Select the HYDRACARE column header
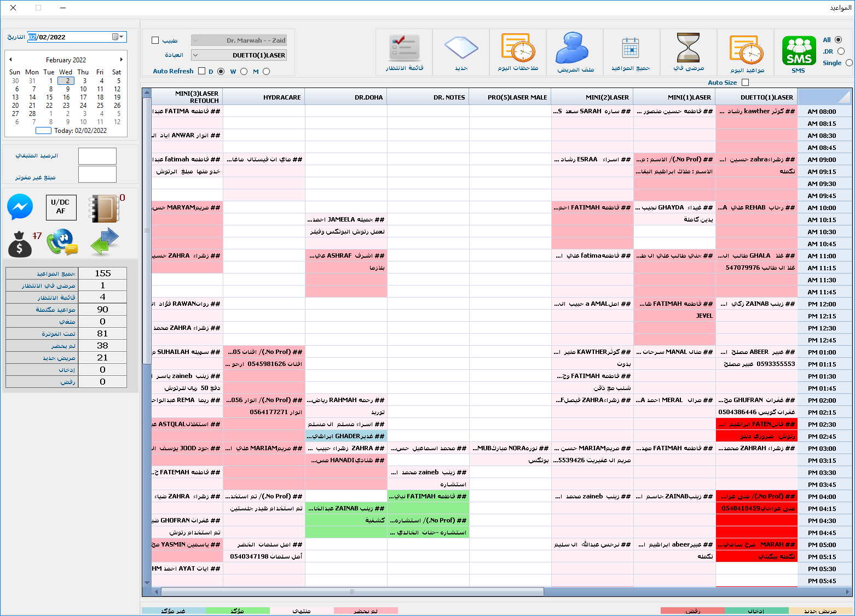Screen dimensions: 855x616 (x=264, y=97)
